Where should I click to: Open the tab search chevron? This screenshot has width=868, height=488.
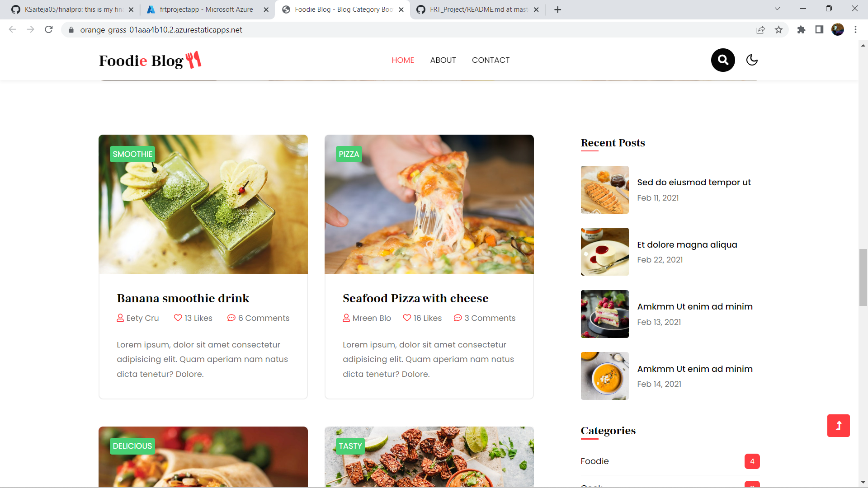click(777, 8)
